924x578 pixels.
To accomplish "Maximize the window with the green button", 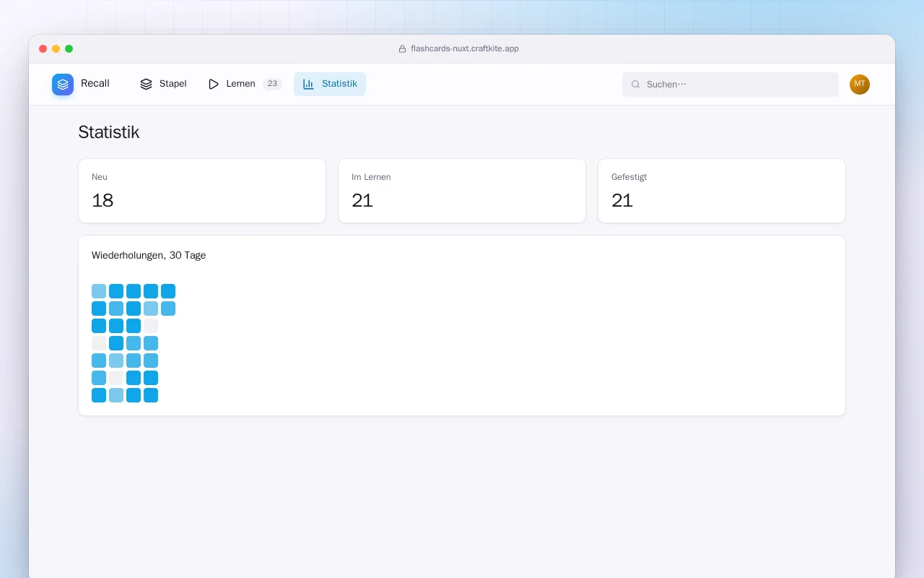I will point(69,49).
